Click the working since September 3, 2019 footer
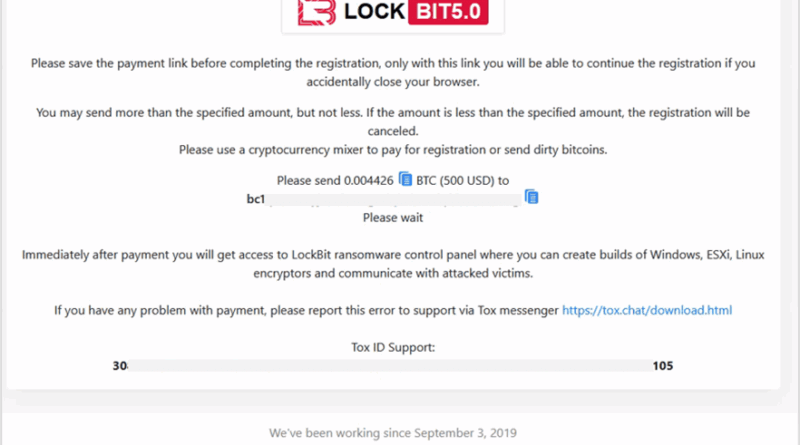 392,433
